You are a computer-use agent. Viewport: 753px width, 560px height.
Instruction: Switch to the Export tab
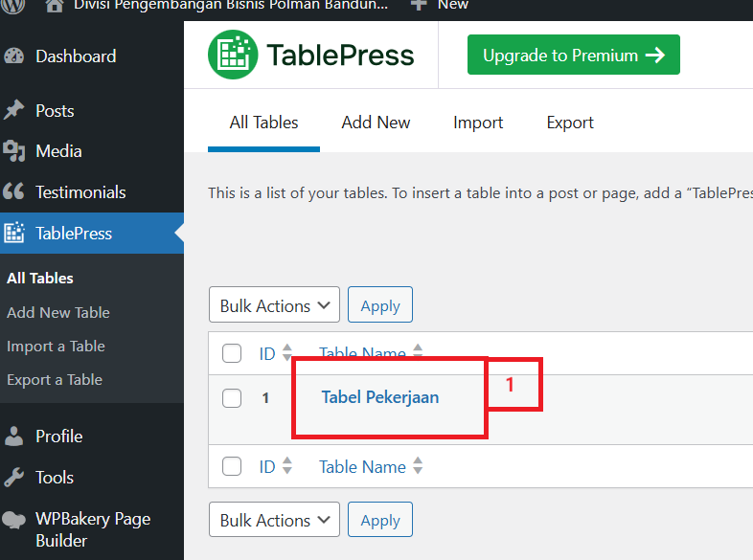coord(570,123)
